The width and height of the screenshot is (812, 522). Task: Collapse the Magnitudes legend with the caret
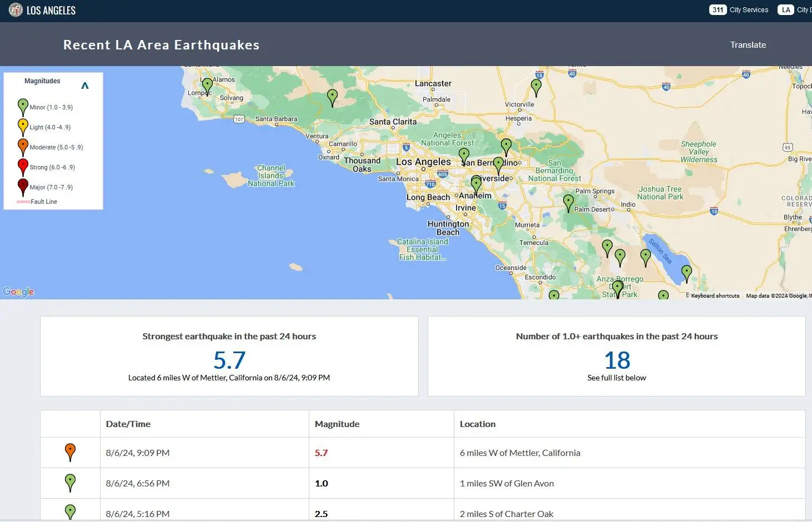point(85,86)
